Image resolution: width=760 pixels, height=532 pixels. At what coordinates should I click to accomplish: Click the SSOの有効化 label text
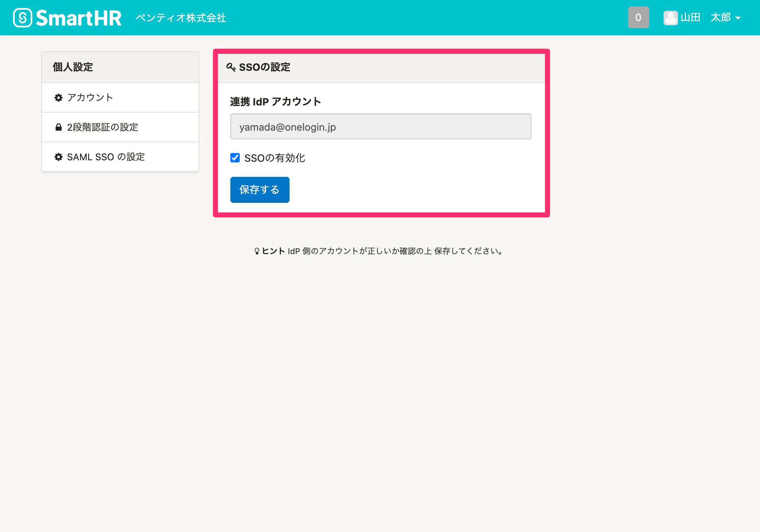click(275, 158)
